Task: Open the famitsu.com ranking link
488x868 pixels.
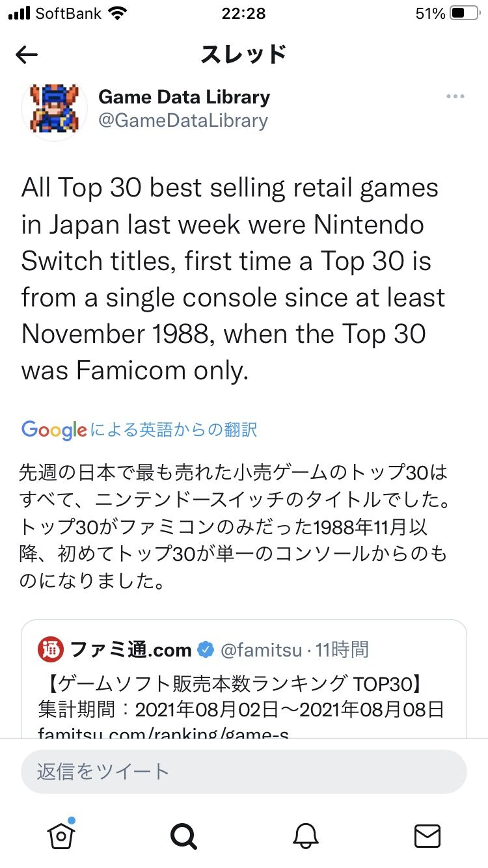Action: (163, 733)
